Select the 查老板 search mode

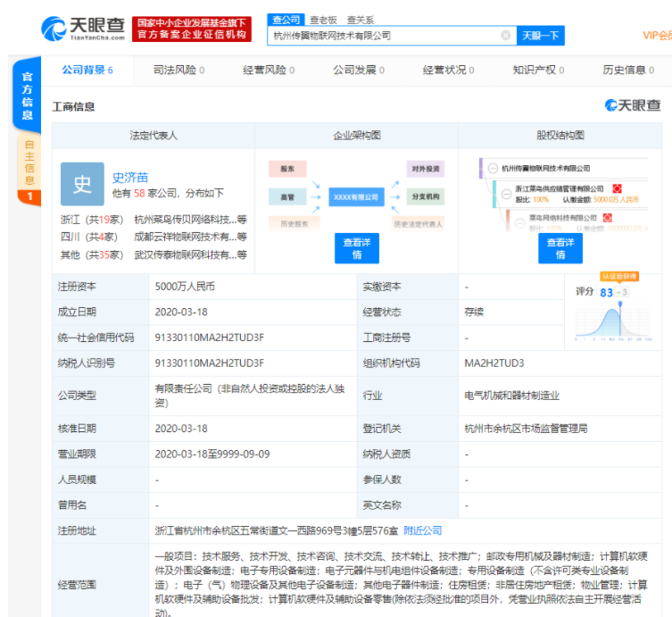324,20
